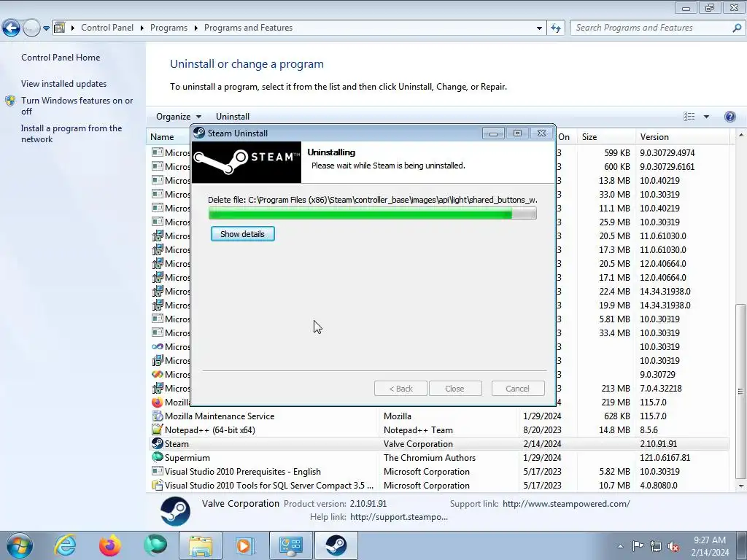Screen dimensions: 747x560
Task: Click the vertical scrollbar thumb
Action: tap(740, 392)
